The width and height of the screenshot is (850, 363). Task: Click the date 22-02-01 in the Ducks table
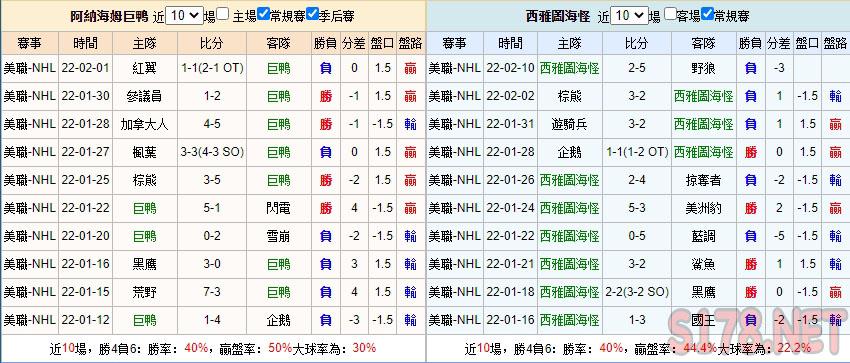(x=86, y=68)
